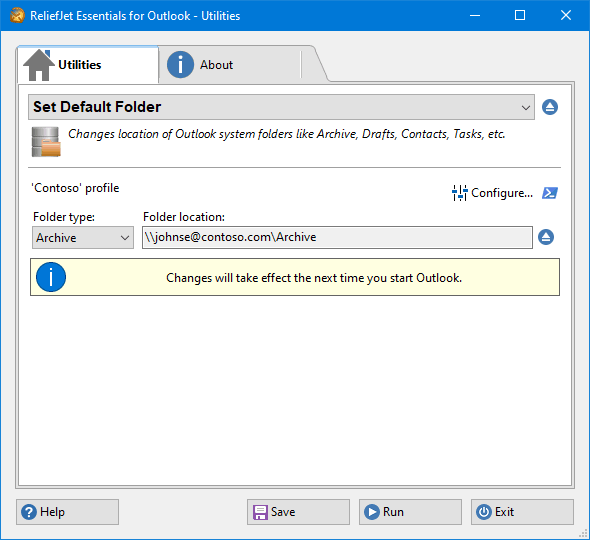
Task: Click the Save button
Action: (x=298, y=512)
